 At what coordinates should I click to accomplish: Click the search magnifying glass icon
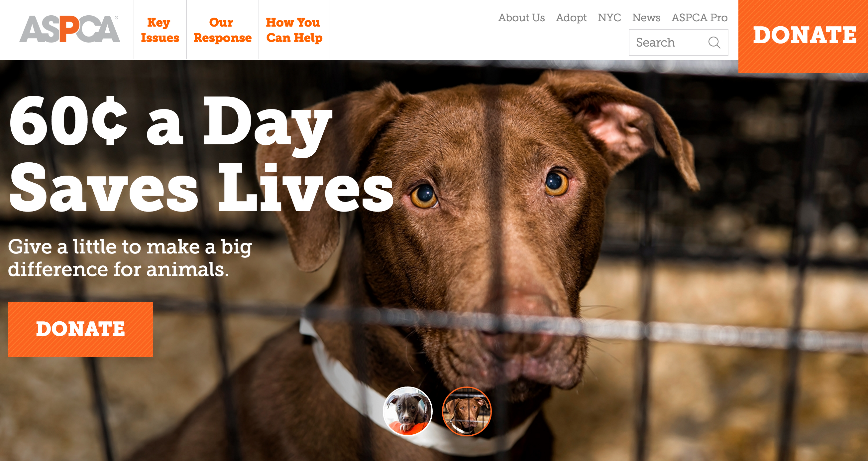(714, 43)
